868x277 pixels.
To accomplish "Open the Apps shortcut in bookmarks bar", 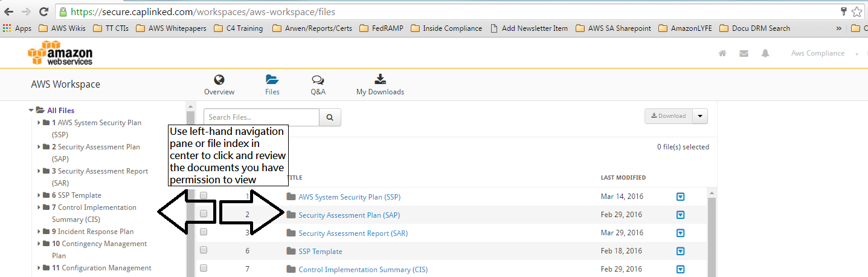I will point(18,28).
